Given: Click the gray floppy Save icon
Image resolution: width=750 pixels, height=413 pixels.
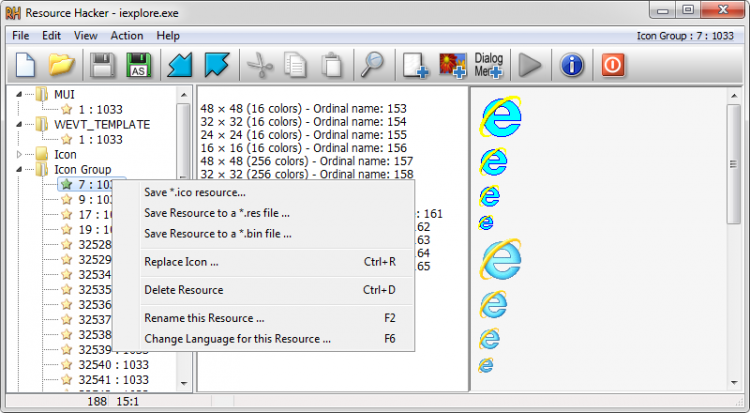Looking at the screenshot, I should (x=102, y=65).
